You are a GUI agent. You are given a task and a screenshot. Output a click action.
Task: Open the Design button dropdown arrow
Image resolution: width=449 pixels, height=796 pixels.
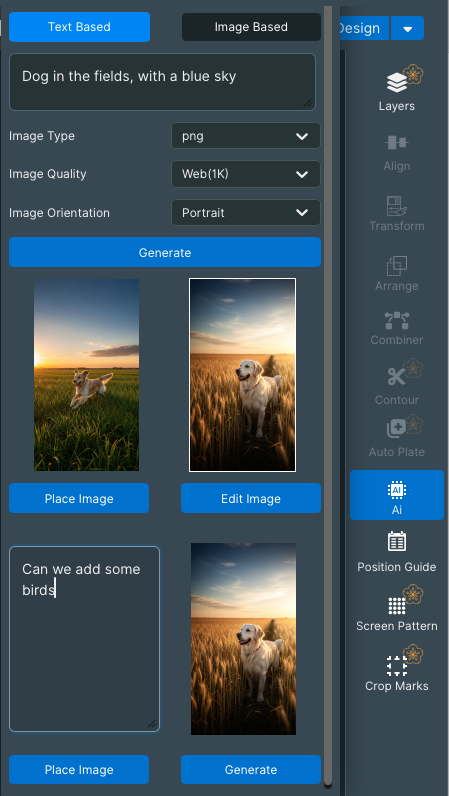407,28
